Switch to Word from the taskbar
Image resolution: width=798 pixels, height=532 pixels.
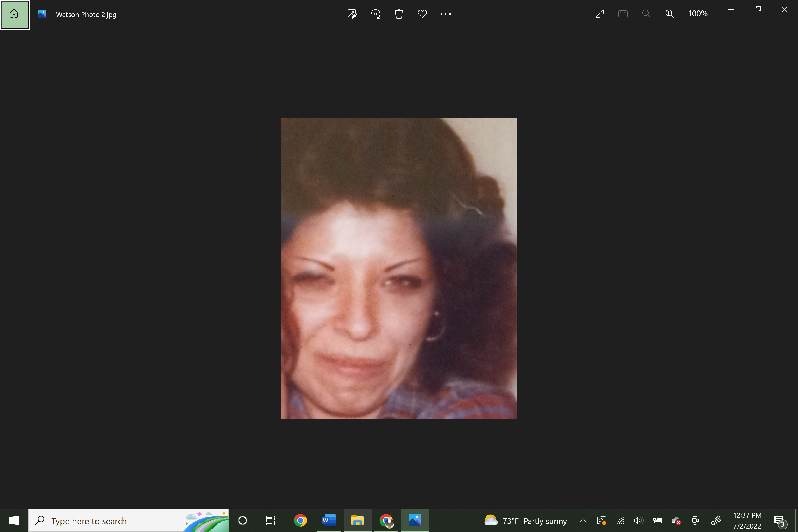point(328,520)
